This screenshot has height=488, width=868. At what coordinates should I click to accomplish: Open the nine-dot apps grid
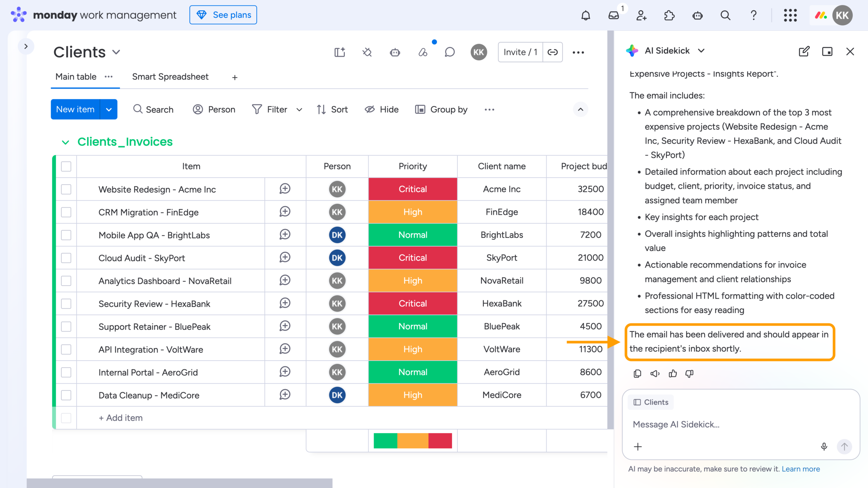coord(790,15)
